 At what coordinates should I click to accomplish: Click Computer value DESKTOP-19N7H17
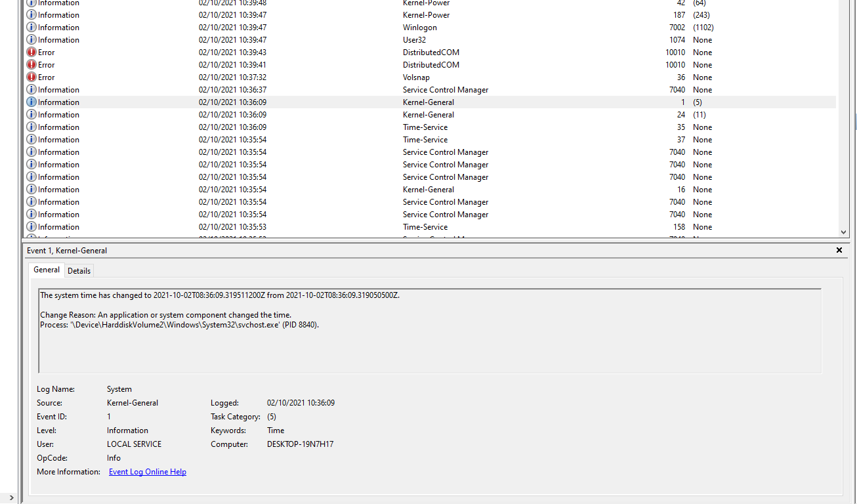tap(301, 444)
